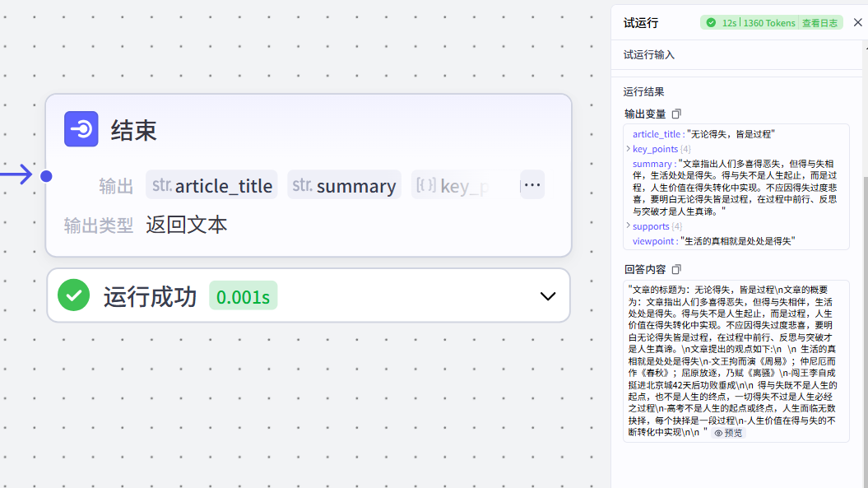Select the article_title output tag

[x=212, y=185]
